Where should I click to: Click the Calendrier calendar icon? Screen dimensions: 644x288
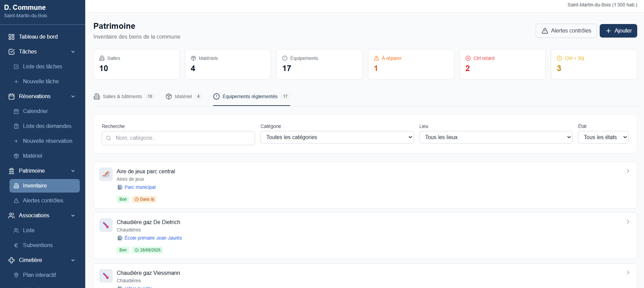(x=16, y=111)
